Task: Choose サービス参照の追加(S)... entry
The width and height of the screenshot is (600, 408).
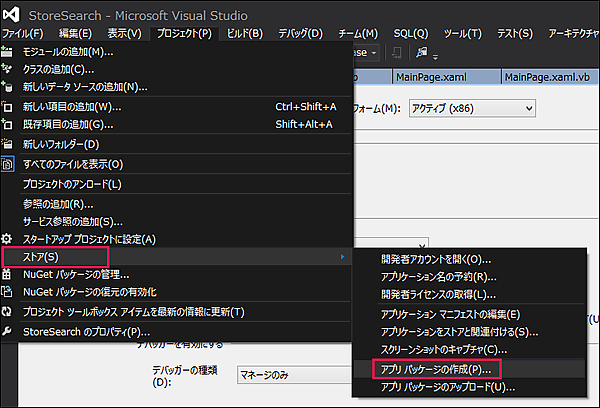Action: point(176,222)
